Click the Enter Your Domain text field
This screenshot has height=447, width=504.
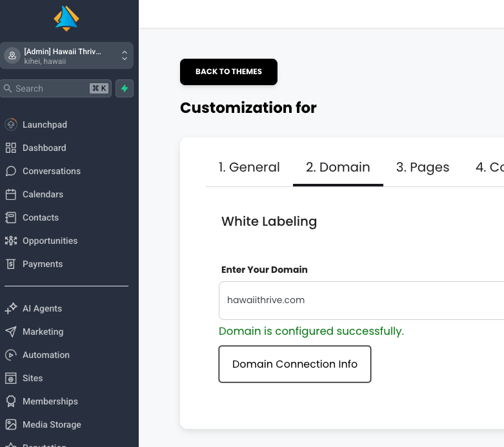click(x=361, y=300)
